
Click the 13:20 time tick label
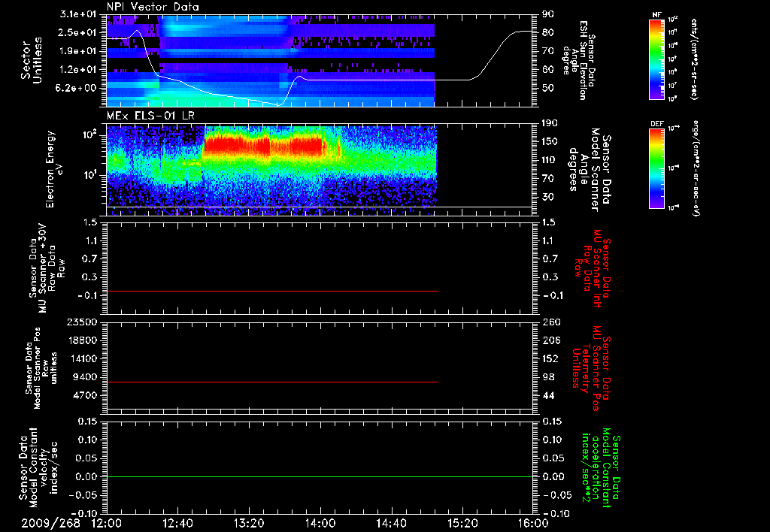pos(249,523)
